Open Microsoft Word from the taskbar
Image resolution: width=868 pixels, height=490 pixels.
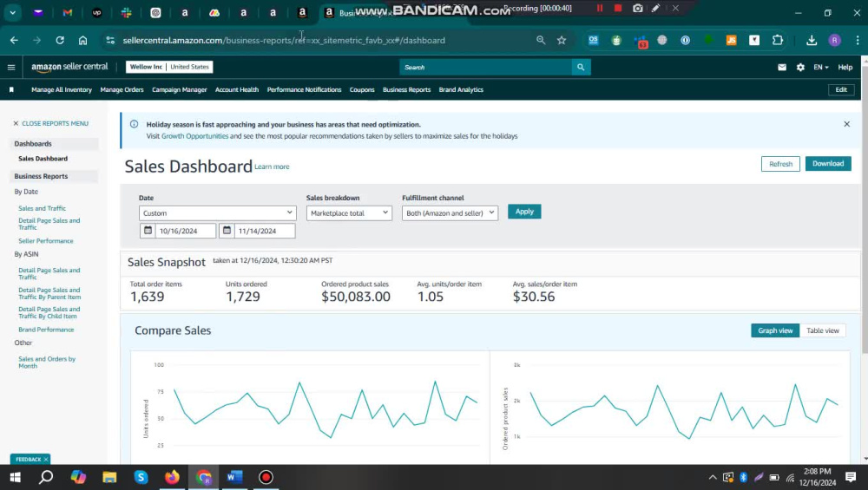coord(234,477)
